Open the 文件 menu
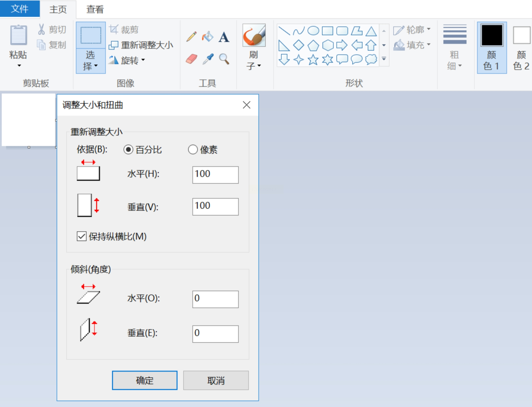The image size is (532, 407). point(20,9)
